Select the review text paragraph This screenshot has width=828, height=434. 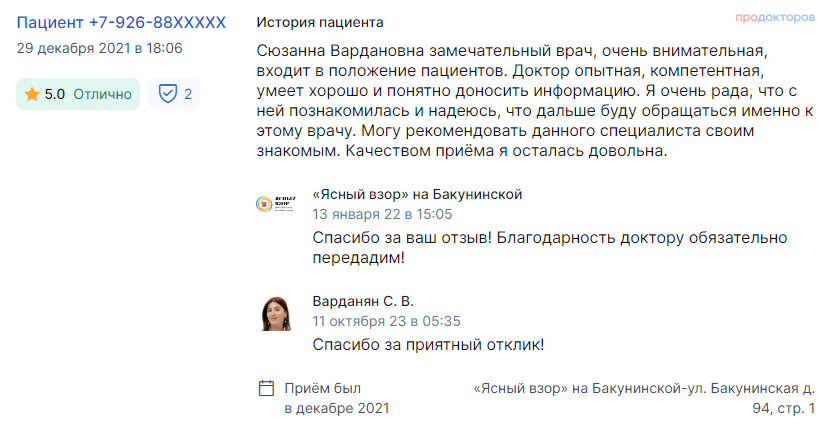click(535, 101)
